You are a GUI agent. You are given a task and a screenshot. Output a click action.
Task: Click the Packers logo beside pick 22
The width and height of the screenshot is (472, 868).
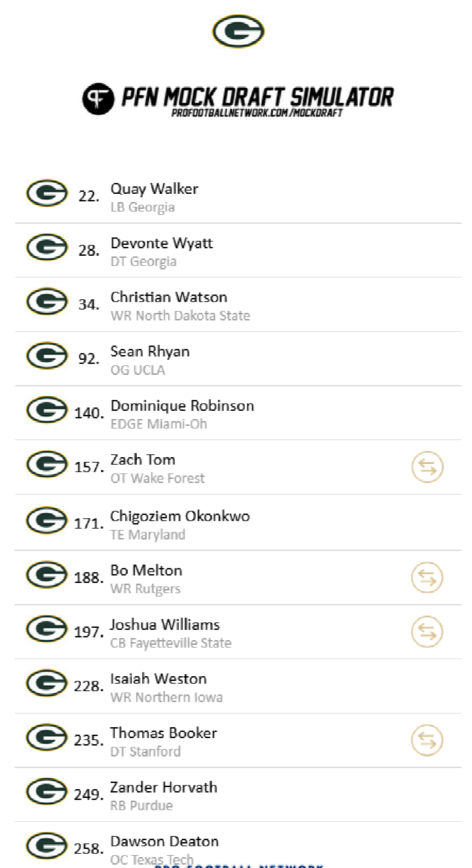47,194
